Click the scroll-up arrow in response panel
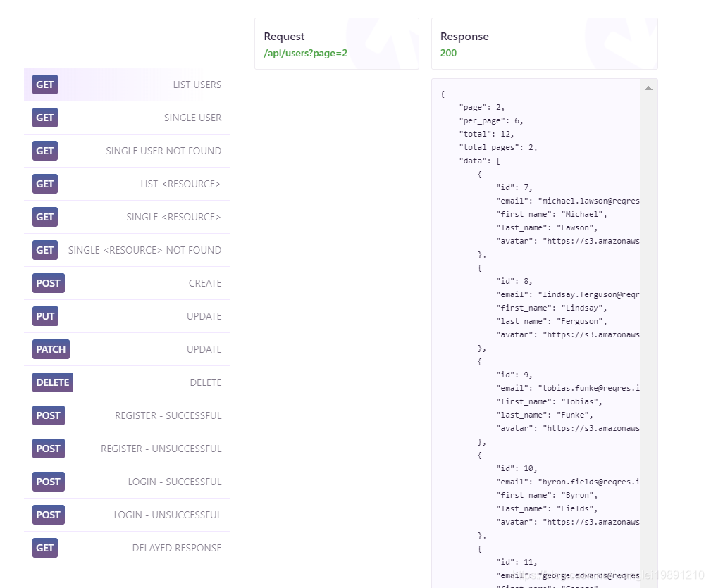711x588 pixels. tap(648, 88)
